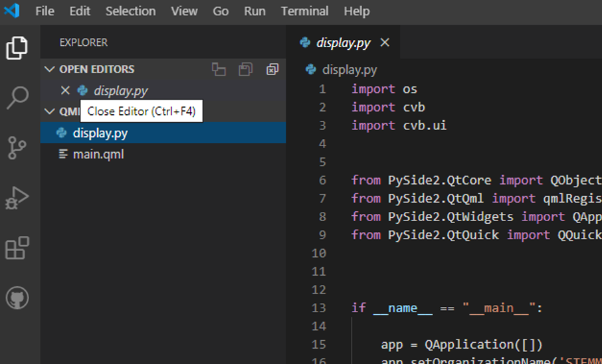
Task: Collapse the Open Editors section
Action: (x=50, y=69)
